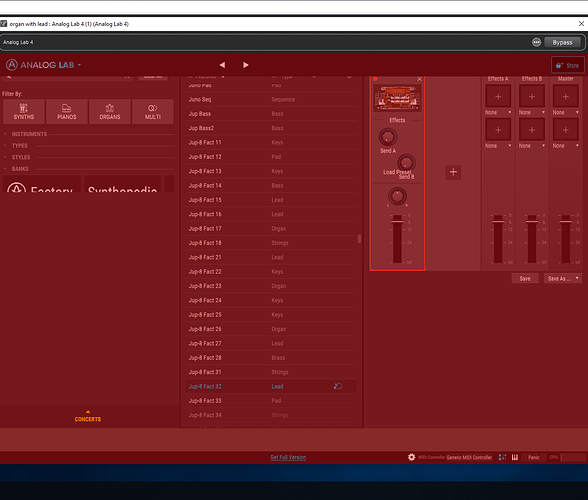This screenshot has width=588, height=500.
Task: Click the part volume fader
Action: 397,222
